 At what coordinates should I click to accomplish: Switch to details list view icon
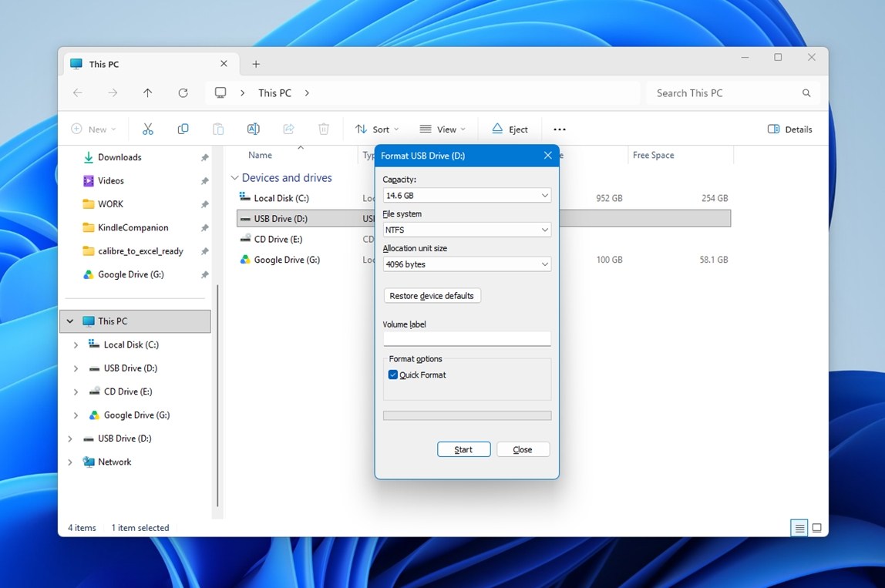pos(799,528)
